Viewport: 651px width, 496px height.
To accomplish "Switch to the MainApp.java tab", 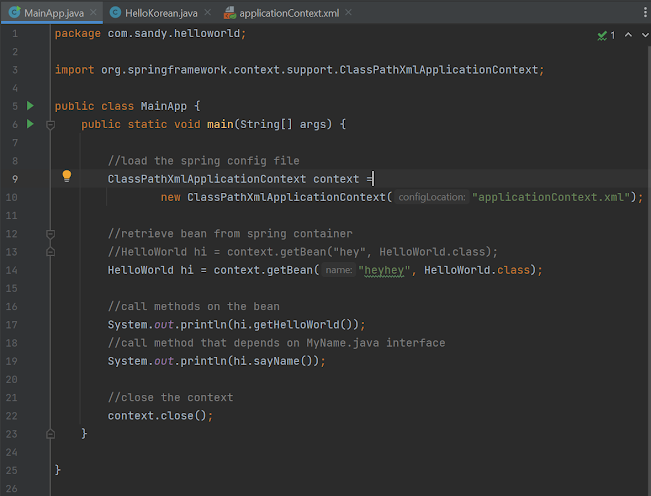I will click(x=50, y=13).
